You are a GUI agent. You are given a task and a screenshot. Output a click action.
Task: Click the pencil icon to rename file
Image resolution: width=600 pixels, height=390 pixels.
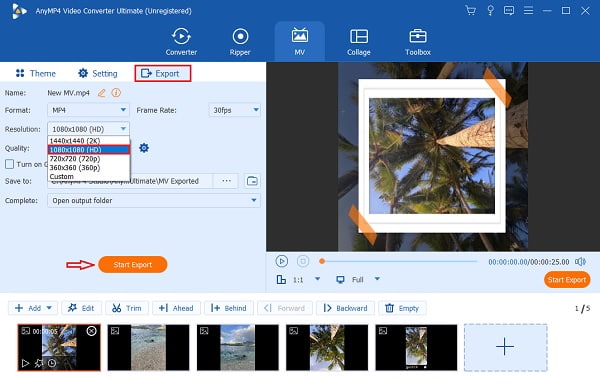click(x=101, y=93)
